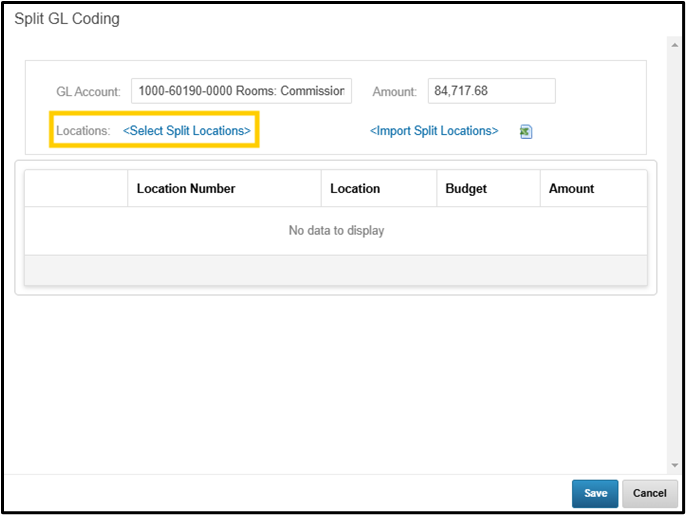The image size is (686, 515).
Task: Save the split GL coding
Action: [595, 493]
